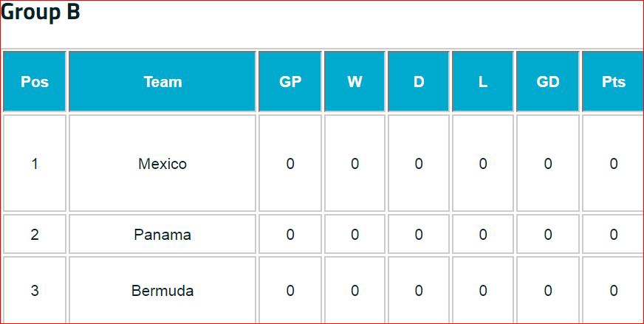This screenshot has width=644, height=324.
Task: Click the Group B heading
Action: 41,13
